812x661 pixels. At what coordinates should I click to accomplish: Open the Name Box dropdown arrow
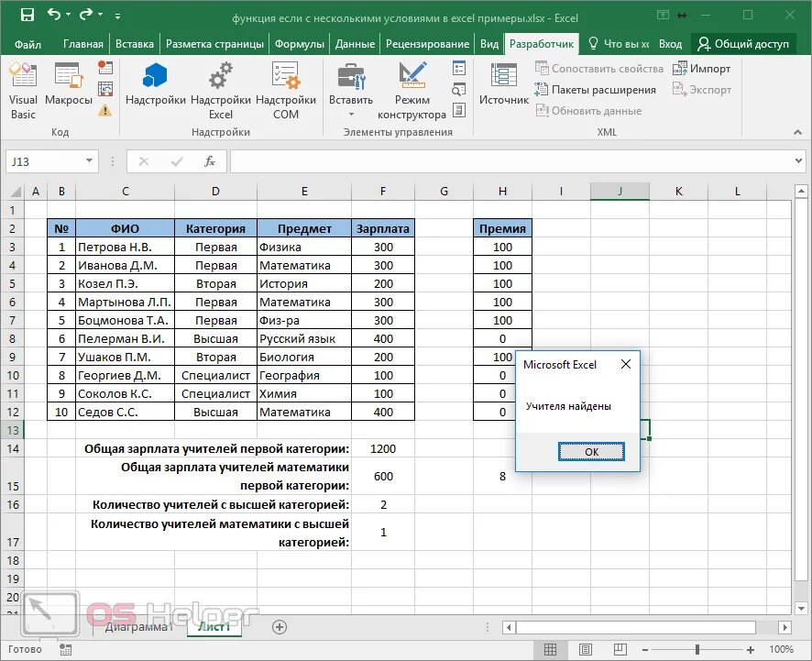pos(89,161)
